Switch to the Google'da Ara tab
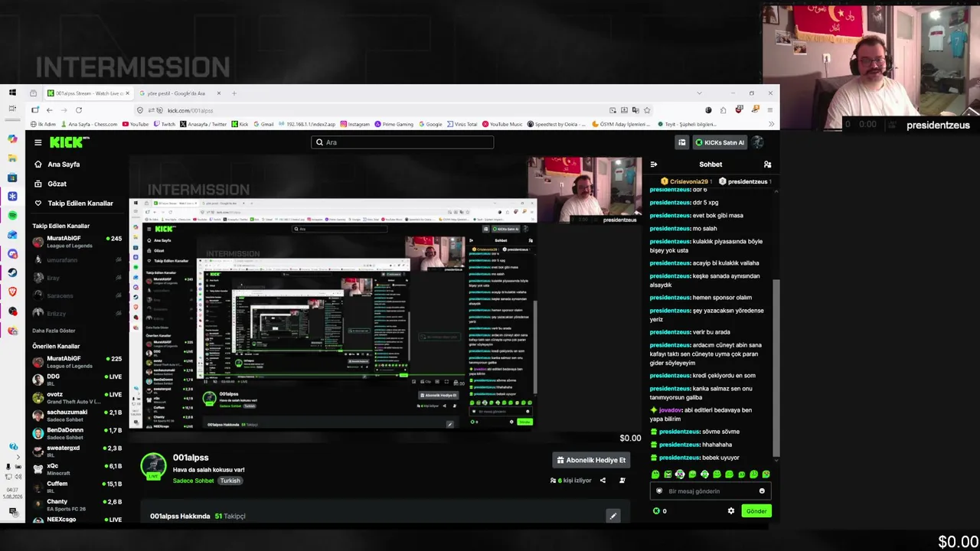The image size is (980, 551). [x=178, y=93]
